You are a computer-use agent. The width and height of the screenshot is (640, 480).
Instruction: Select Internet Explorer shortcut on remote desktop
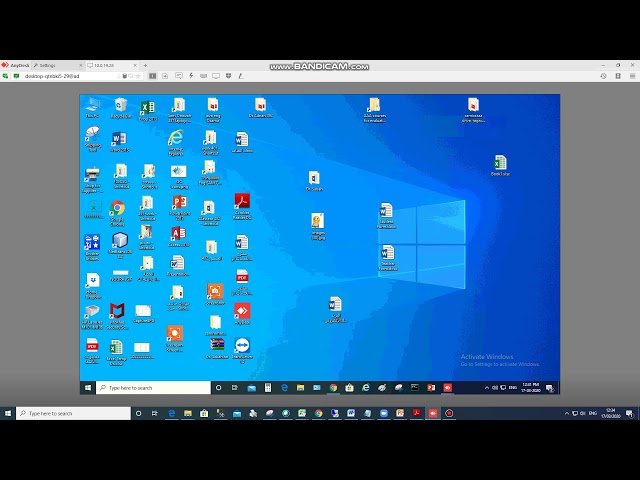pos(176,142)
